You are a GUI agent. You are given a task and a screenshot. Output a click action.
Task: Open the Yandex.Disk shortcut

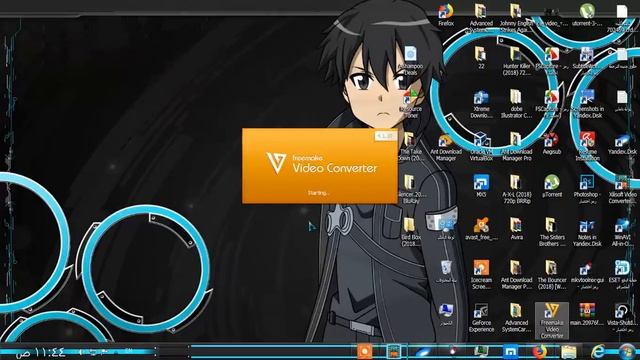click(x=622, y=144)
